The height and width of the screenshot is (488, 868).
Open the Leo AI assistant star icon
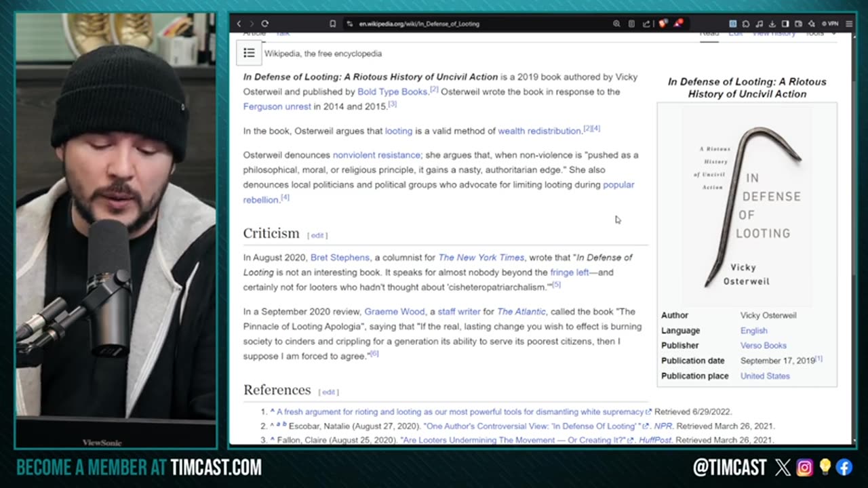811,24
